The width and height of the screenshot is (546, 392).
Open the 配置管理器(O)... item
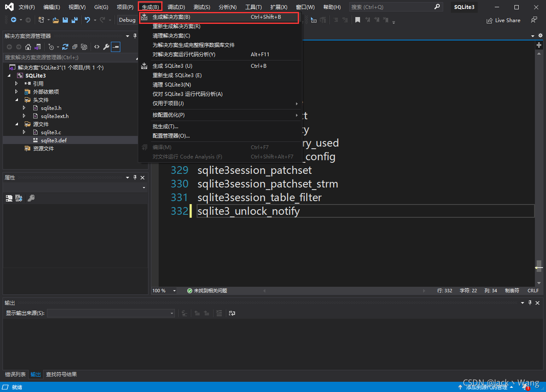[x=220, y=136]
